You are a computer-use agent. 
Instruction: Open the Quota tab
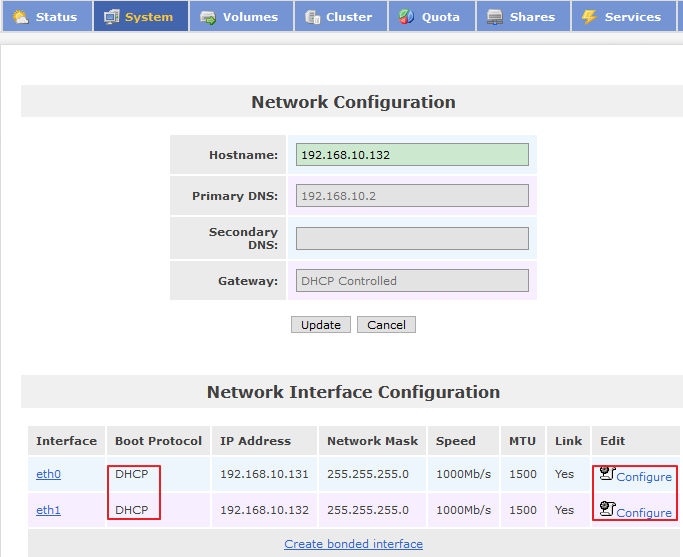[x=432, y=16]
